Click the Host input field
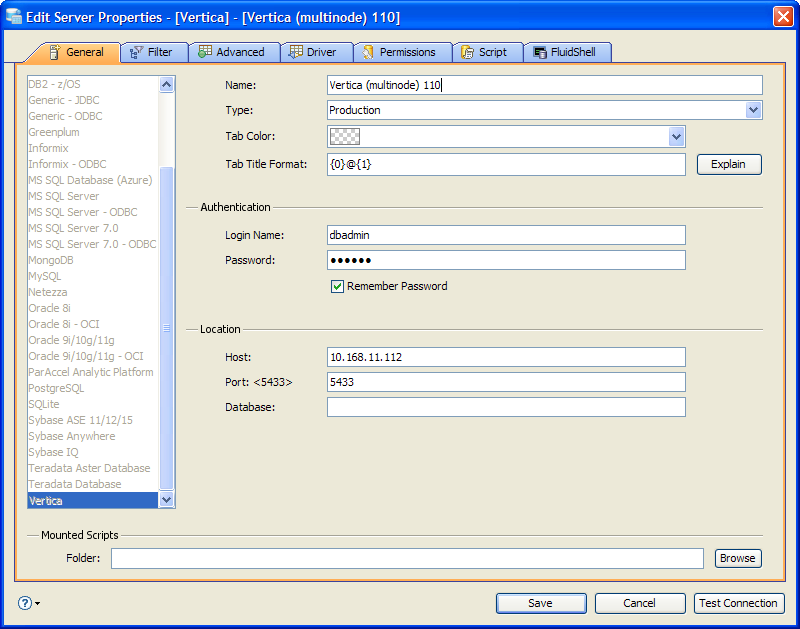 point(506,357)
